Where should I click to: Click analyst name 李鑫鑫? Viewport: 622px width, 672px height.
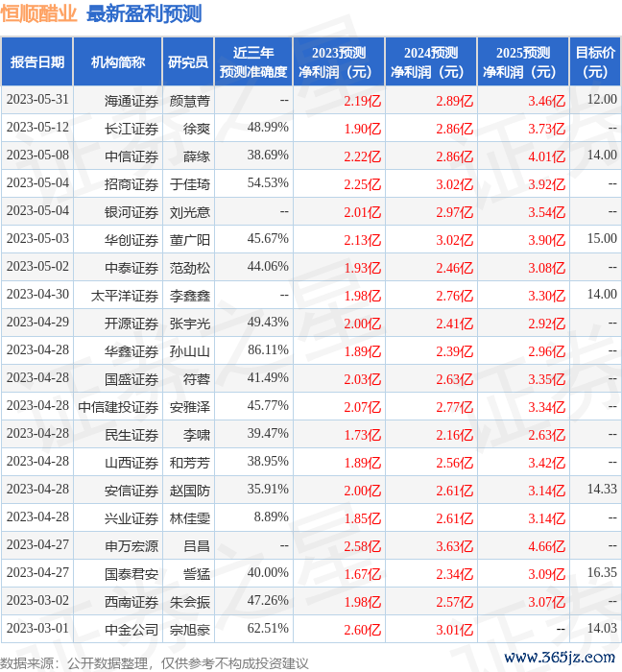(190, 296)
